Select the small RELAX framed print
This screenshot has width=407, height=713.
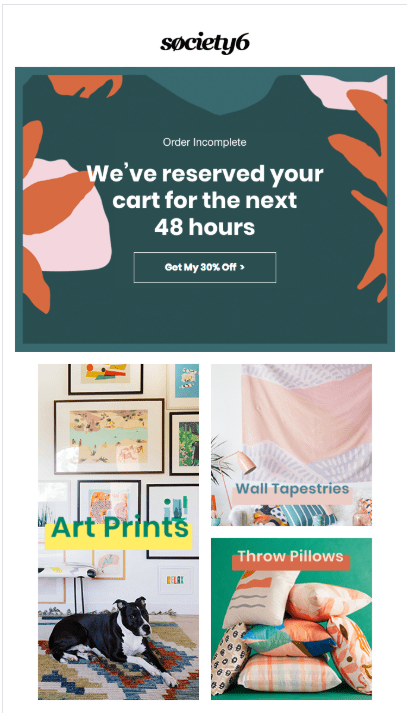[x=176, y=580]
